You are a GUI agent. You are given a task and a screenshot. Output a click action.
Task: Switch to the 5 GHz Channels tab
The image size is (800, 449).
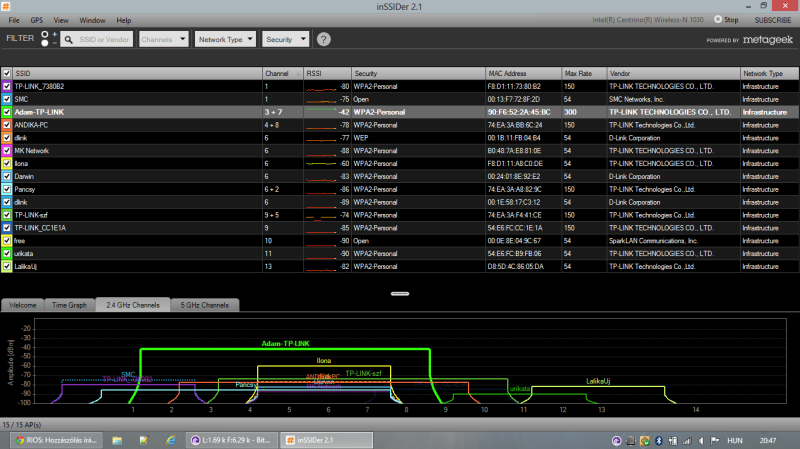point(205,305)
